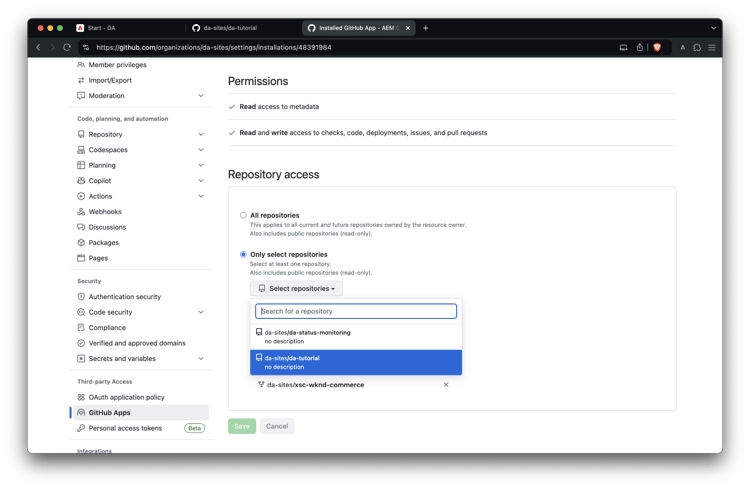Click the Import/Export arrows icon
This screenshot has height=489, width=750.
pos(81,80)
